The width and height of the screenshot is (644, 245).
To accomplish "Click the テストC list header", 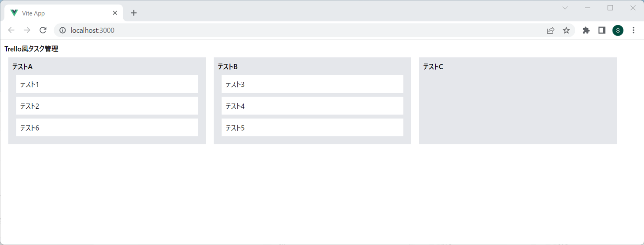I will coord(433,67).
